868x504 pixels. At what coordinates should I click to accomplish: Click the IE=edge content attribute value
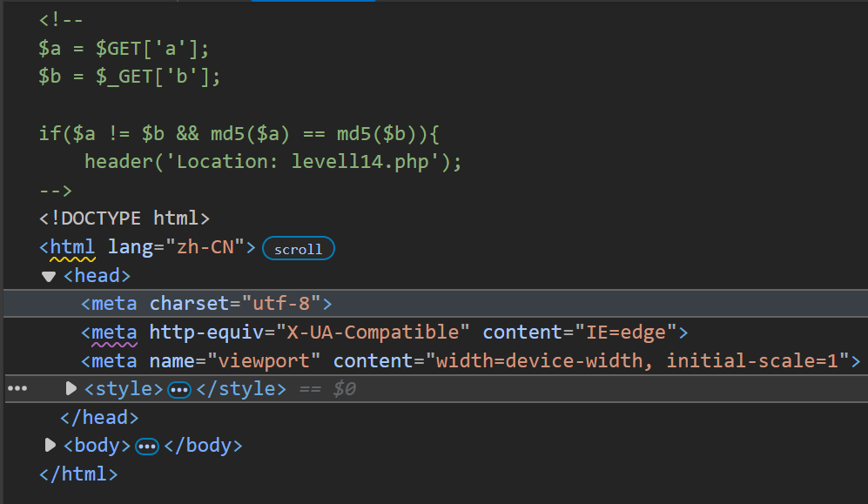pyautogui.click(x=626, y=333)
